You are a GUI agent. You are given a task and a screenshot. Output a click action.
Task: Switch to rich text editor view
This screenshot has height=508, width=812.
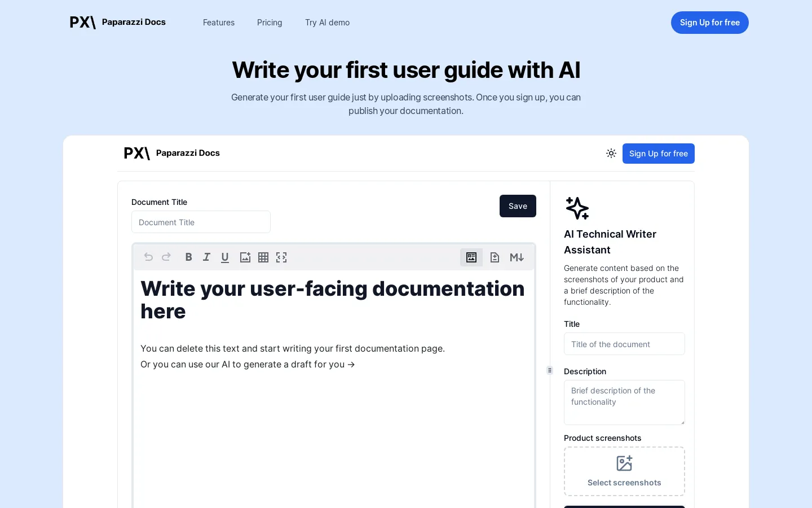[471, 257]
